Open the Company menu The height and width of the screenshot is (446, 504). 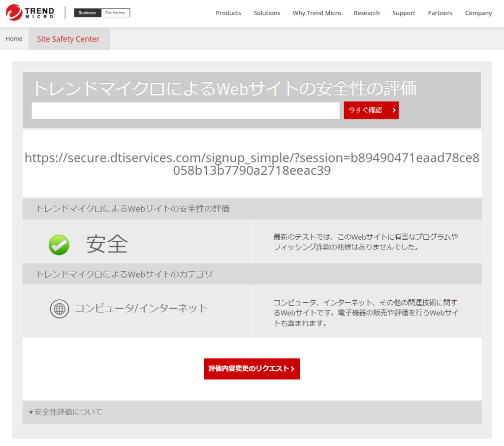pyautogui.click(x=478, y=13)
